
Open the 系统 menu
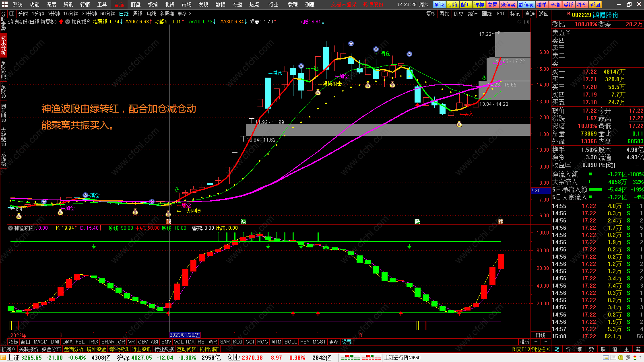click(18, 4)
